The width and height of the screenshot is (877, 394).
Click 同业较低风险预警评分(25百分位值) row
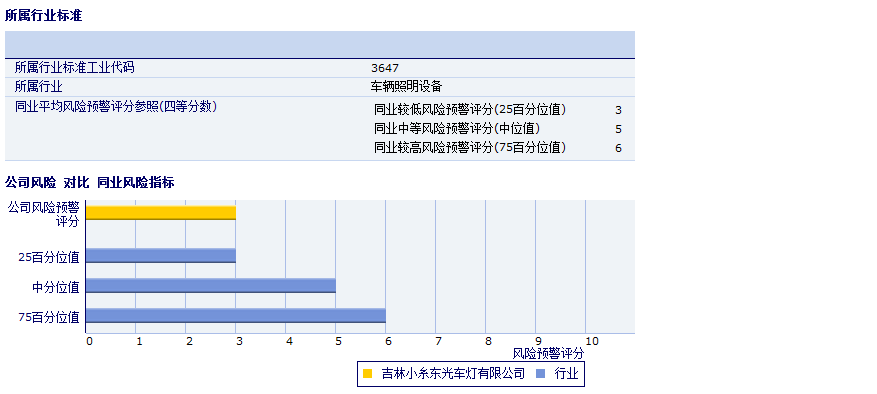pos(498,110)
